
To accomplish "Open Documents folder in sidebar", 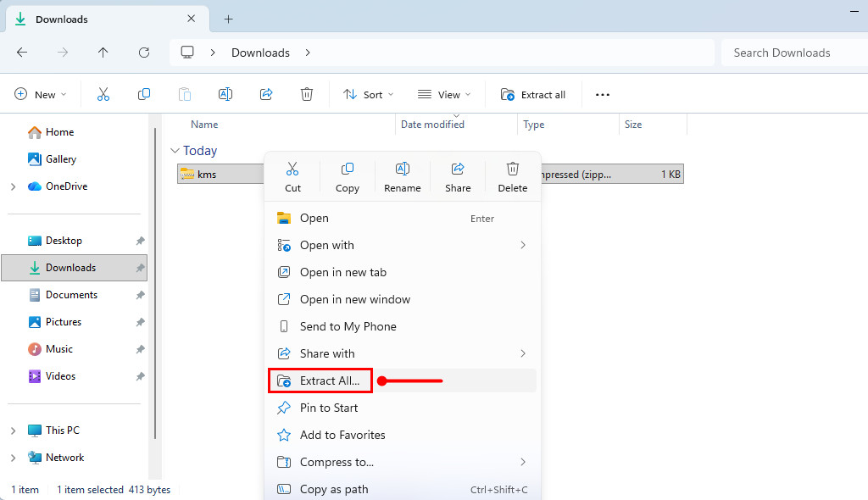I will coord(71,295).
